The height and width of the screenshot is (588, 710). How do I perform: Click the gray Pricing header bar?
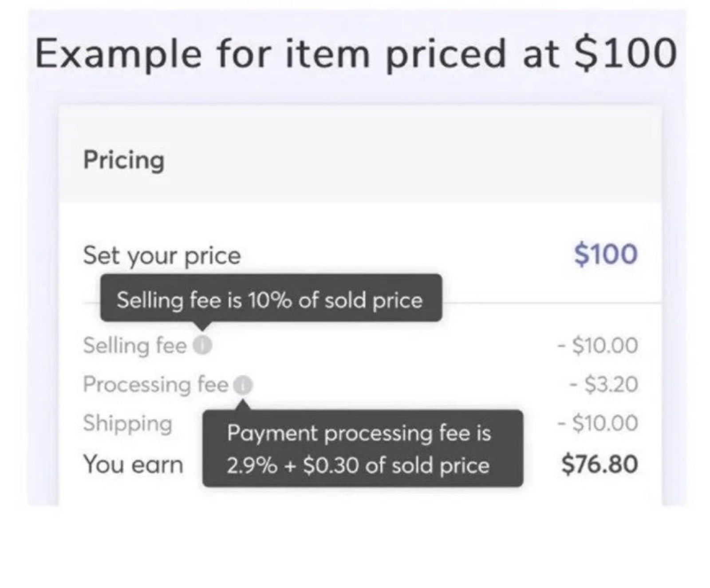pos(360,154)
